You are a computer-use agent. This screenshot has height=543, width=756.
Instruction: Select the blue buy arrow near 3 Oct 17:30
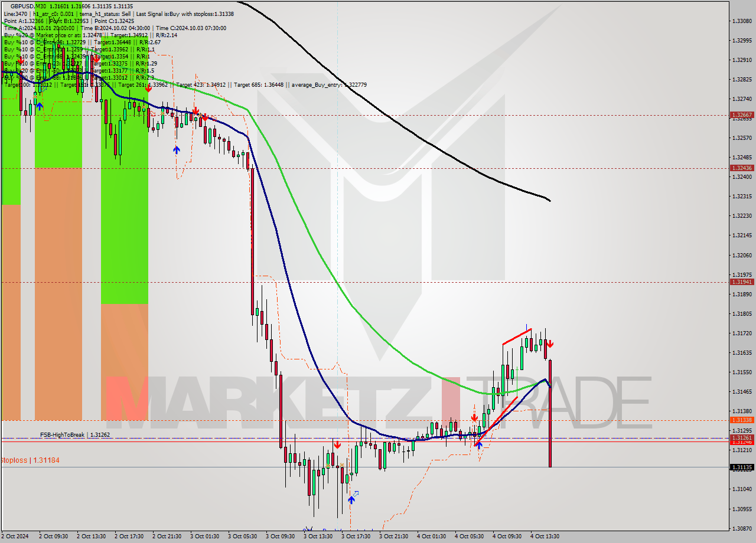click(x=352, y=499)
